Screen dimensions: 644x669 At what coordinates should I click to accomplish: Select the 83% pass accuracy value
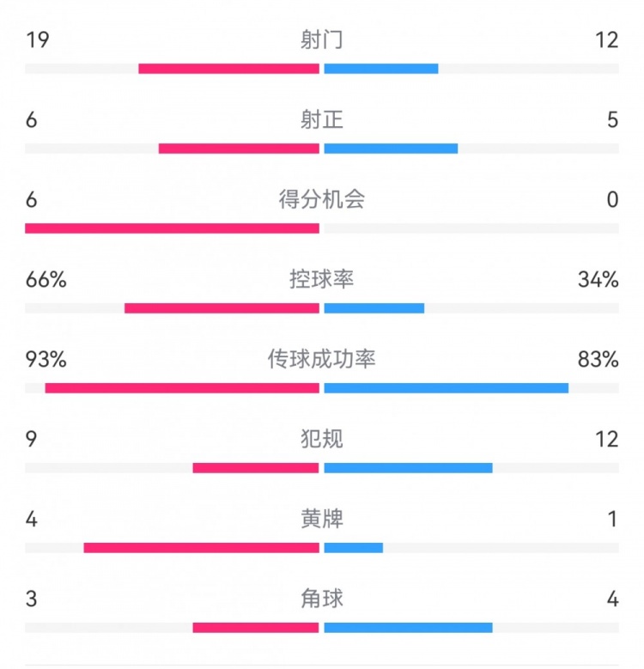[x=598, y=360]
